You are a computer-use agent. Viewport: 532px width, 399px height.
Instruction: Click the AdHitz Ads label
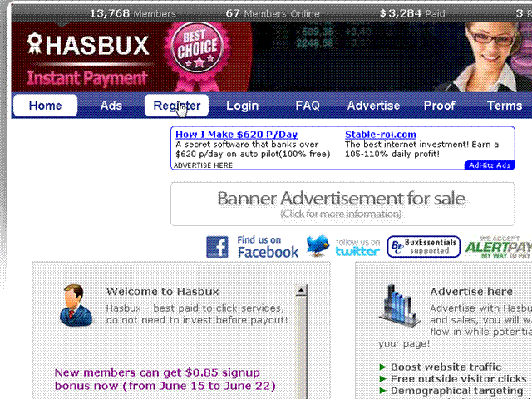490,165
